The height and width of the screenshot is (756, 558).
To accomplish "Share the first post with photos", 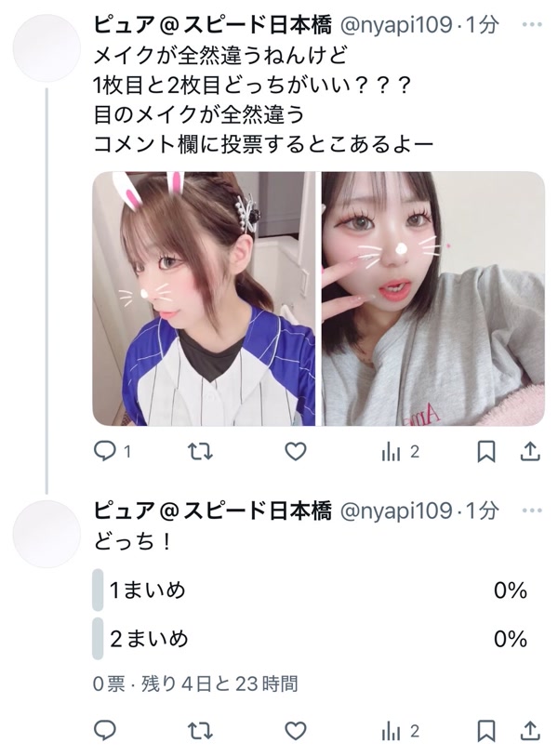I will click(x=530, y=452).
